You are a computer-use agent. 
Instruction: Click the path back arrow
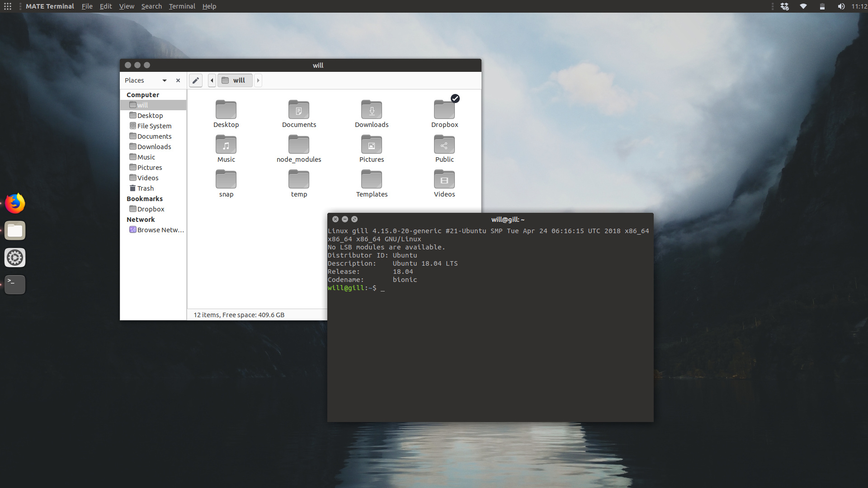pos(212,80)
